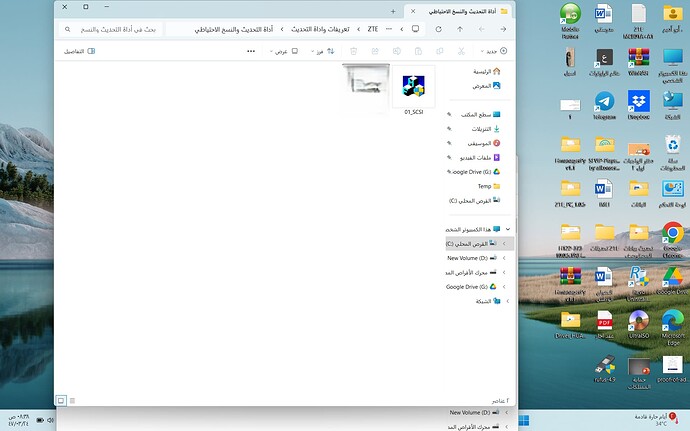Collapse the This PC (هذا الكمبيوتر) tree node
This screenshot has width=690, height=431.
pyautogui.click(x=508, y=229)
